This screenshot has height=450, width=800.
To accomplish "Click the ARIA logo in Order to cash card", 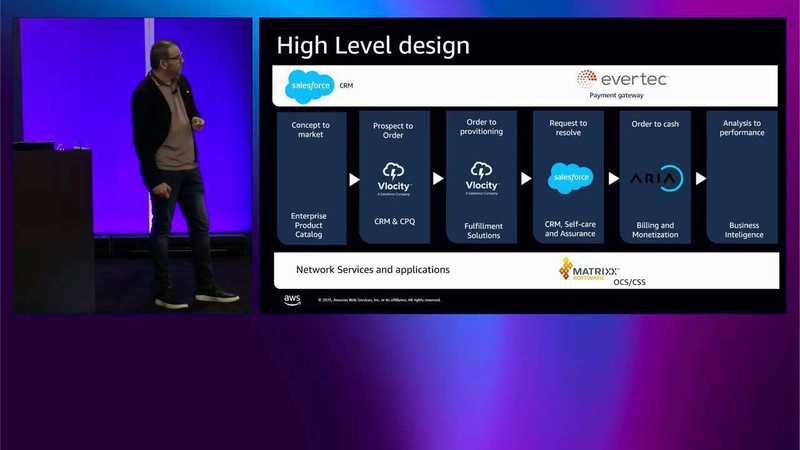I will pos(655,179).
